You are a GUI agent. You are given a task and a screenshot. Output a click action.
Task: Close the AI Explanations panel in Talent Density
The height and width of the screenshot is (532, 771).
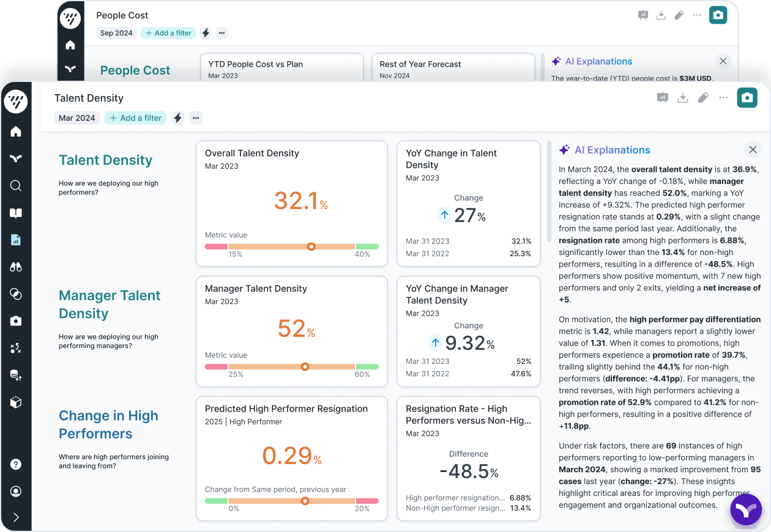click(753, 150)
